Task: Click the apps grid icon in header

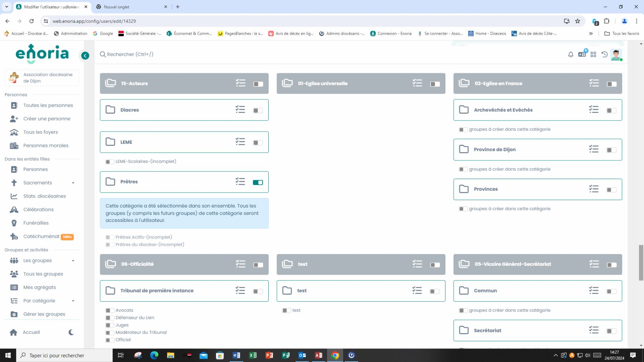Action: click(x=593, y=55)
